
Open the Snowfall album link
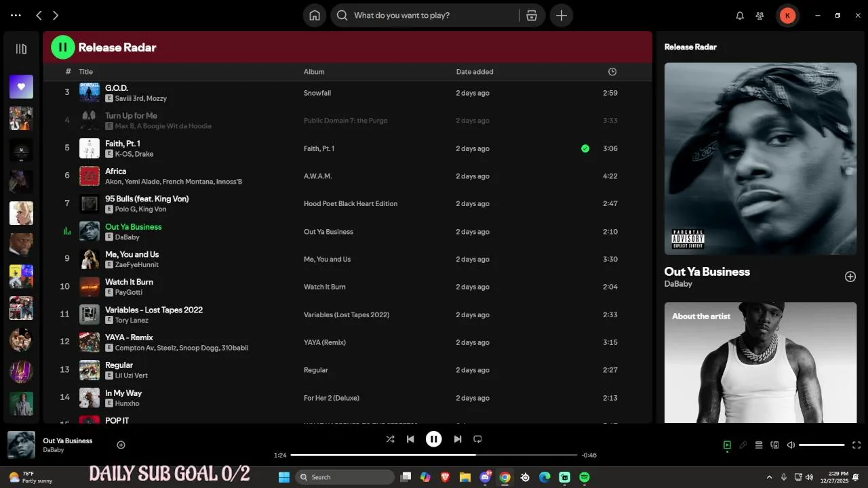tap(317, 93)
